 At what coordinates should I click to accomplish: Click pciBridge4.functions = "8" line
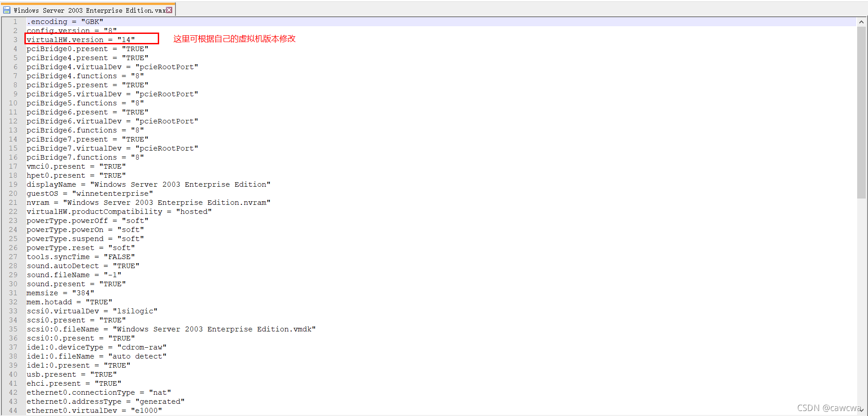click(85, 76)
